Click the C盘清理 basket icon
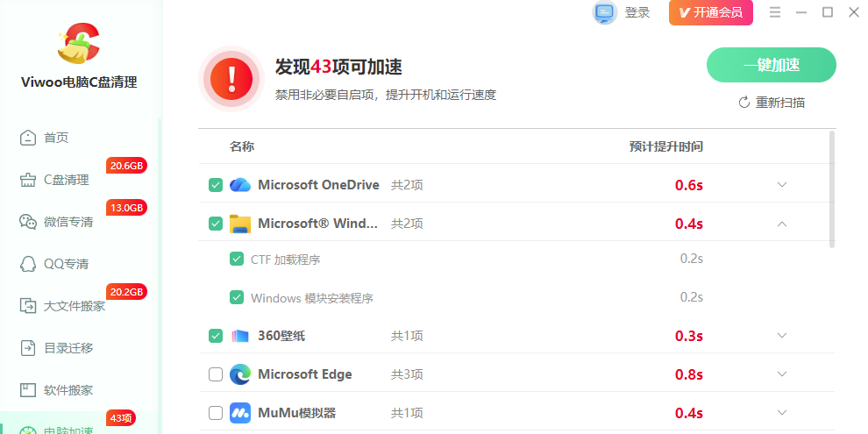868x434 pixels. [x=28, y=180]
